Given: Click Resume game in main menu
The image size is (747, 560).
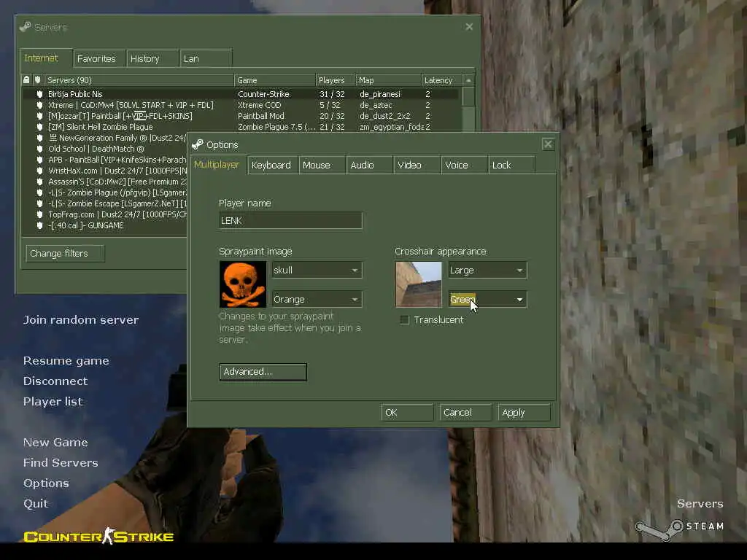Looking at the screenshot, I should pyautogui.click(x=66, y=361).
